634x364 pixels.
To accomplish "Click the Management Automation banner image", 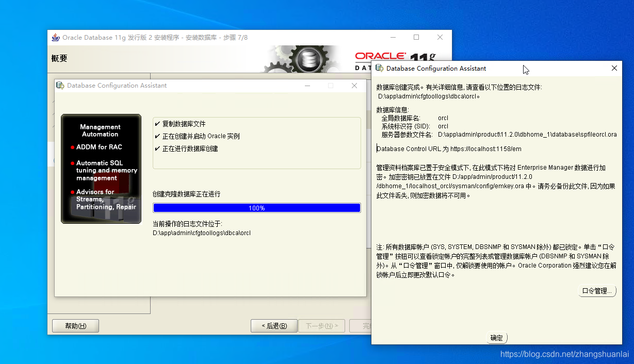I will tap(101, 169).
